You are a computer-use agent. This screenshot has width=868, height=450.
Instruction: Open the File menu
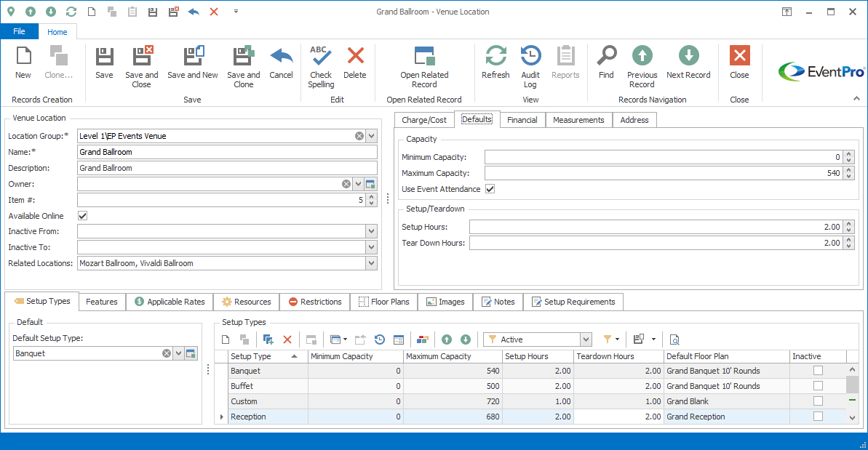20,31
